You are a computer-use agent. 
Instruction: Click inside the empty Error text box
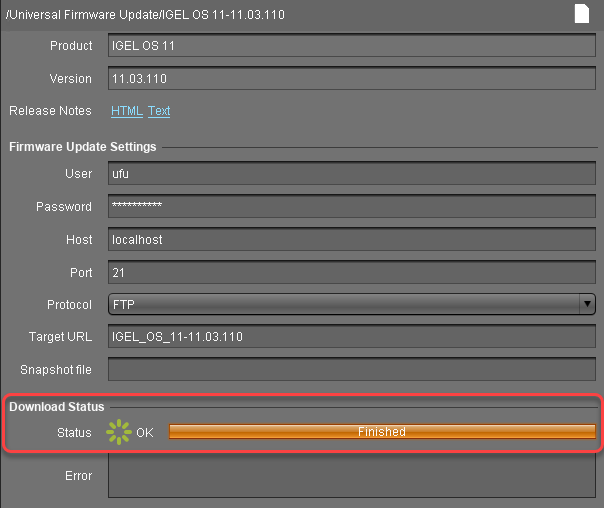click(x=351, y=477)
